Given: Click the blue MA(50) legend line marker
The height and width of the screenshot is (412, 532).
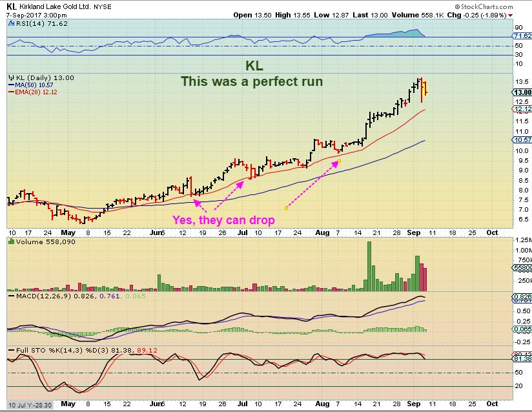Looking at the screenshot, I should [11, 85].
